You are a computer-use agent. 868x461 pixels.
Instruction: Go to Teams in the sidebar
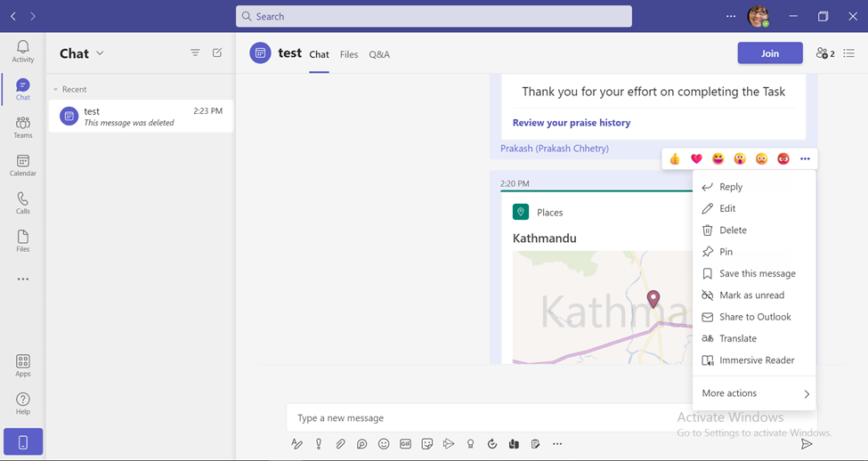[22, 127]
